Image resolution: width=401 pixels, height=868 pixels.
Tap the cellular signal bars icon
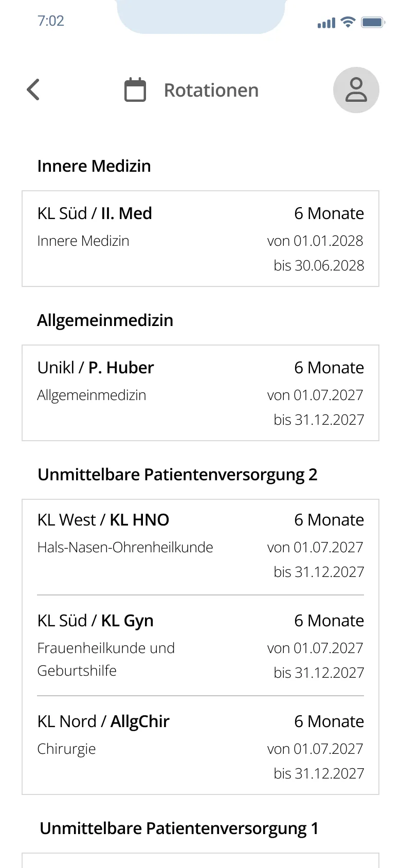pyautogui.click(x=326, y=23)
